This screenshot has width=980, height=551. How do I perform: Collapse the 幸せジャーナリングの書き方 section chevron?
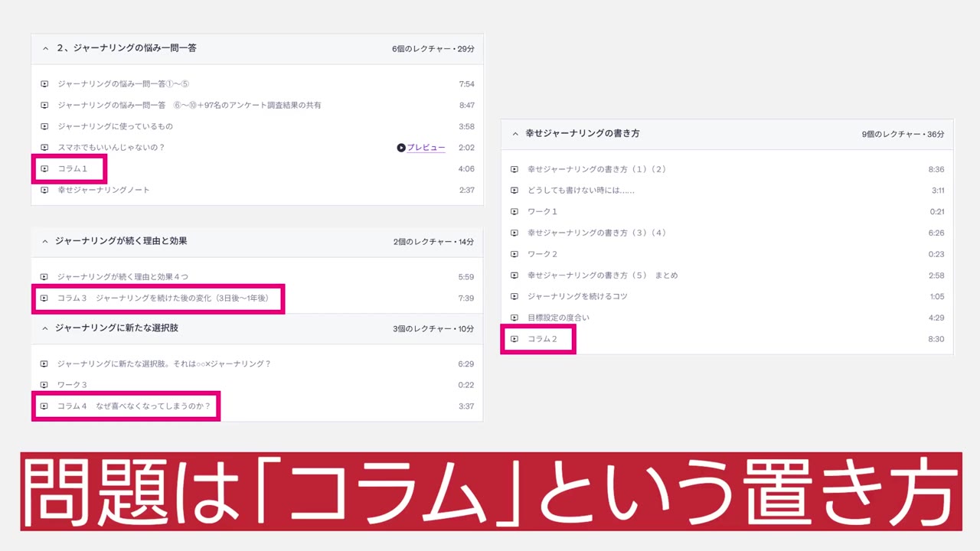(515, 133)
